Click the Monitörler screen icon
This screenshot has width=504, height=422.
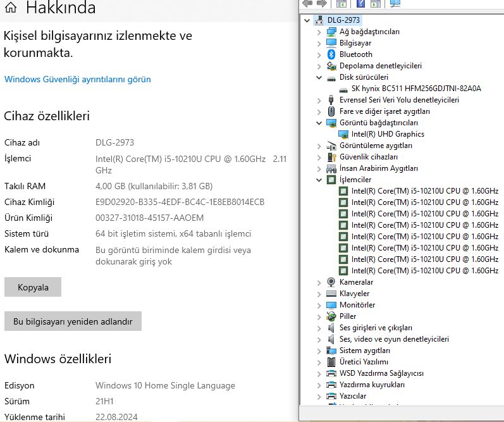tap(331, 305)
